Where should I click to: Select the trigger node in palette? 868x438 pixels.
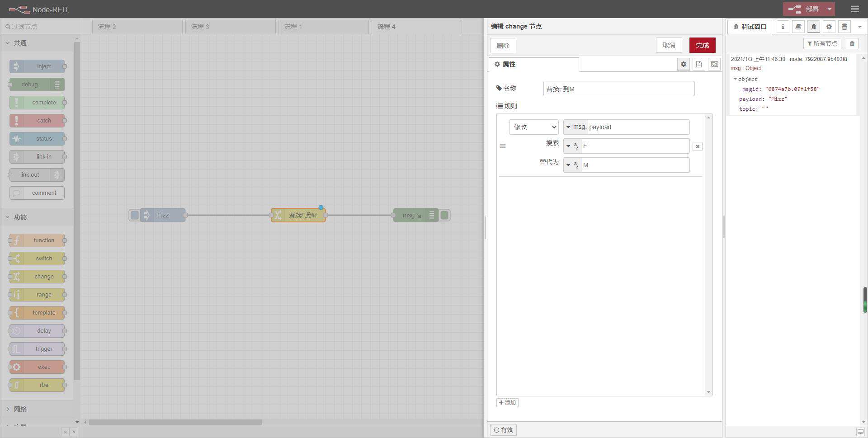37,349
